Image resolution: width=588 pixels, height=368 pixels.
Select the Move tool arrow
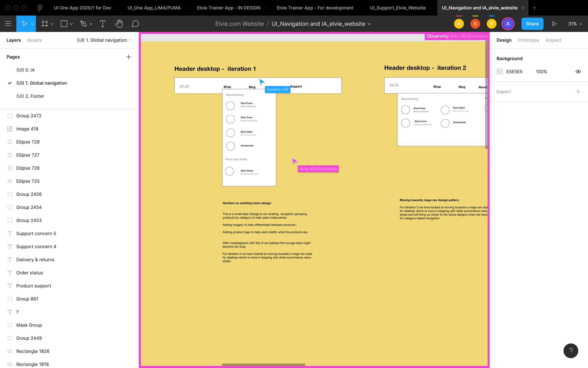coord(24,24)
